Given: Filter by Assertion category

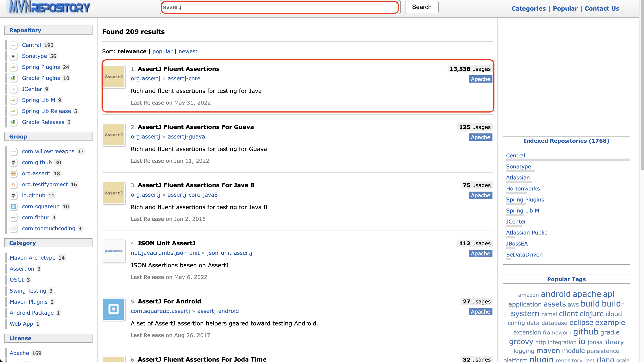Looking at the screenshot, I should 22,269.
